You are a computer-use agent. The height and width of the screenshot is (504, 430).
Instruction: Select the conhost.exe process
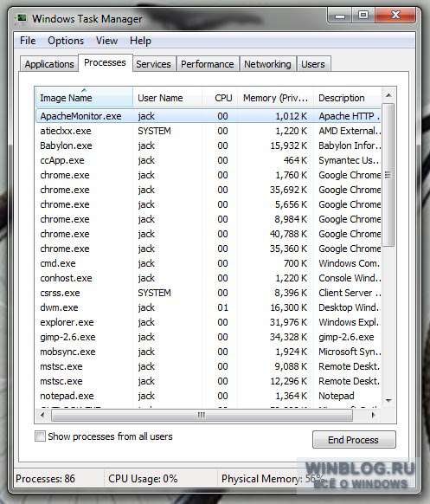click(x=209, y=278)
